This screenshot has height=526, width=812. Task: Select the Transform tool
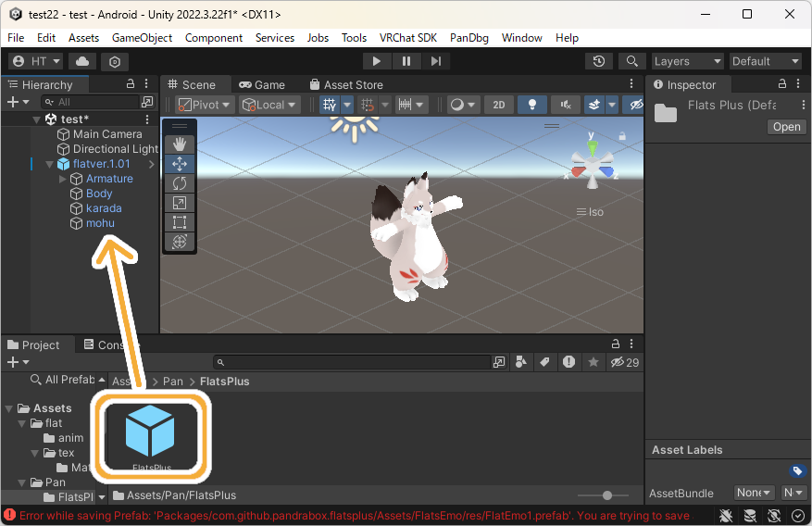(180, 242)
